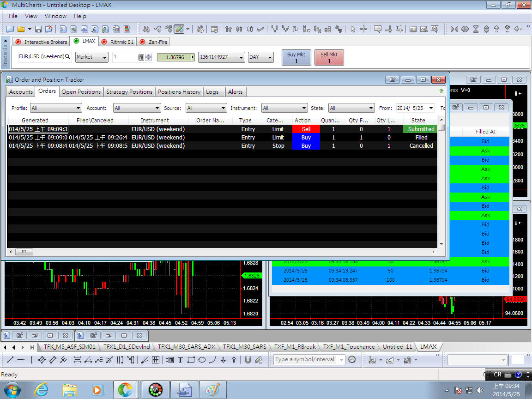Open the Source filter dropdown
The image size is (532, 399).
(x=206, y=108)
